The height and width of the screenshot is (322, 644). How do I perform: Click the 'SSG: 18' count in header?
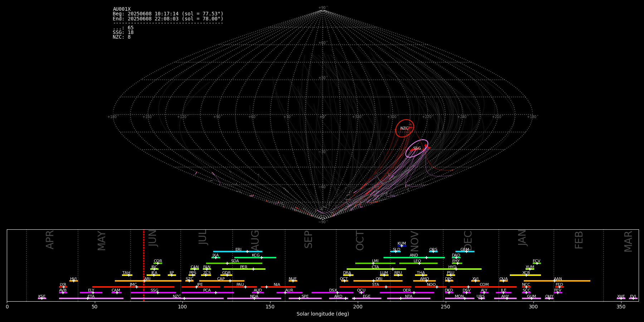[x=123, y=33]
